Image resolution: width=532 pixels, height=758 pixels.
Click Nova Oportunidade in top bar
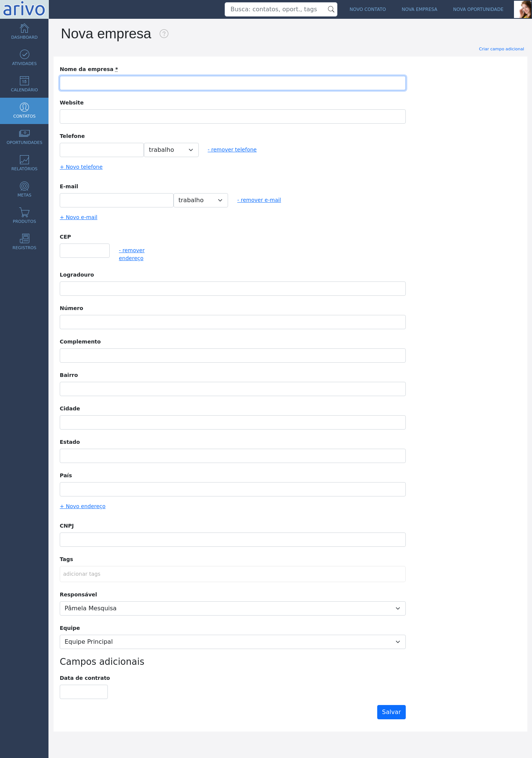[x=478, y=9]
